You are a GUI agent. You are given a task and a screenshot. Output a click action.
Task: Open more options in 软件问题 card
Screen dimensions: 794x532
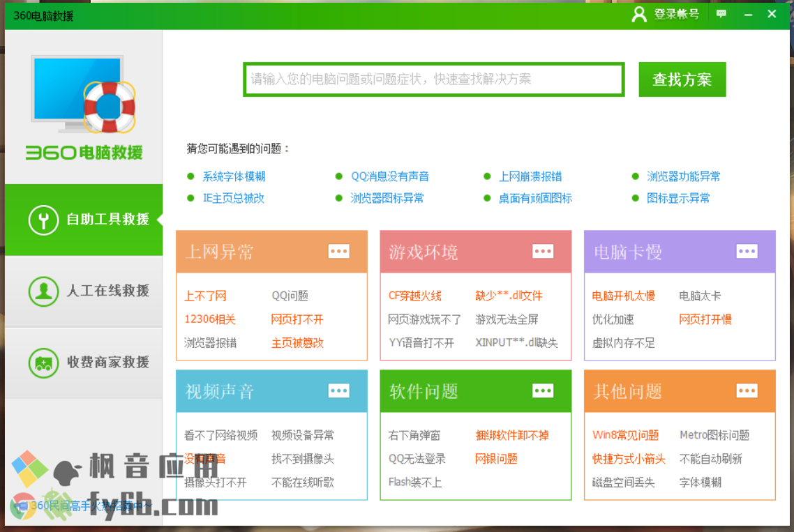[543, 390]
